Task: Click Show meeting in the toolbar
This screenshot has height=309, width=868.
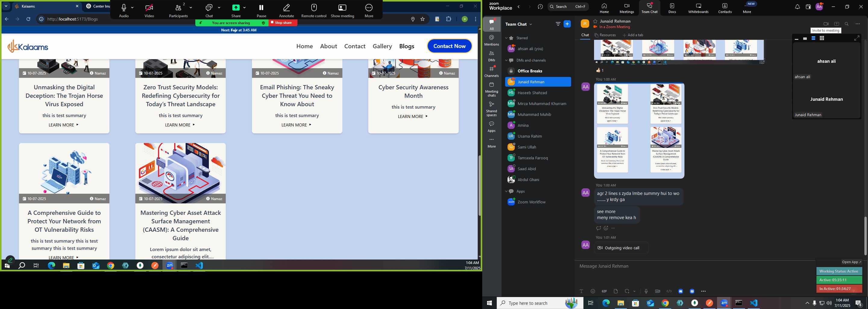Action: pos(342,11)
